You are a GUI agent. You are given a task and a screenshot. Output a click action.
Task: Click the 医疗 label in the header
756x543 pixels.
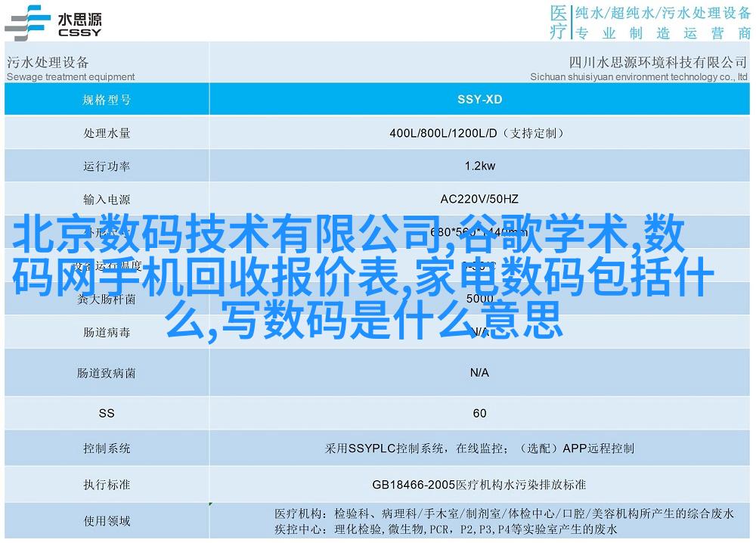[559, 22]
